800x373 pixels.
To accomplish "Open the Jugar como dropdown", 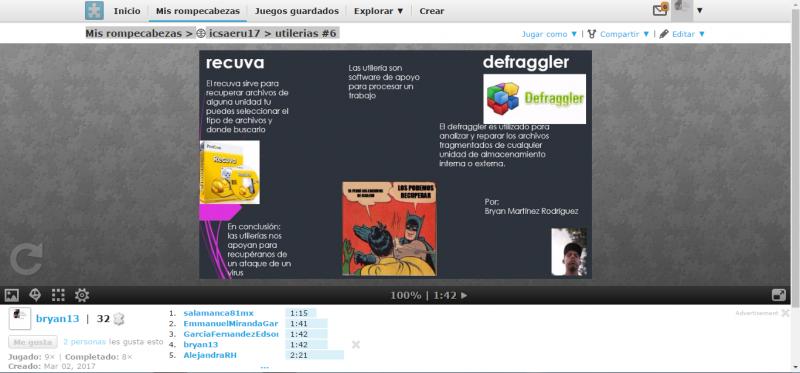I will 549,34.
